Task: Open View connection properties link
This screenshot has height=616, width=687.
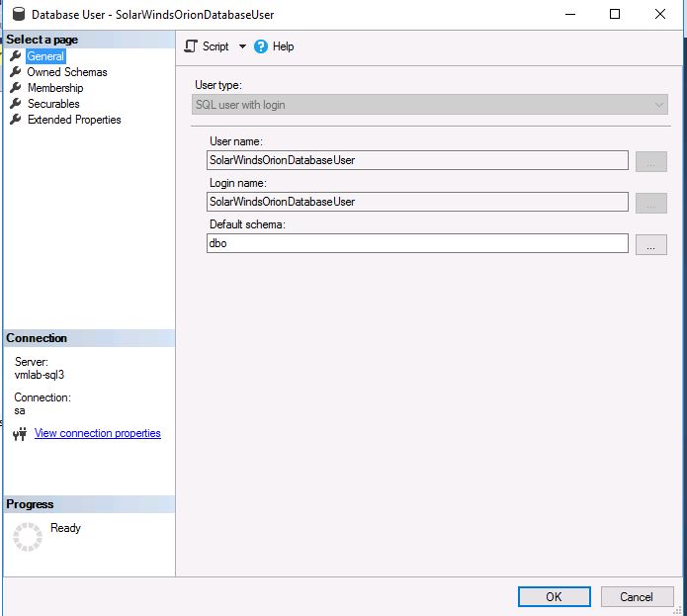Action: coord(98,433)
